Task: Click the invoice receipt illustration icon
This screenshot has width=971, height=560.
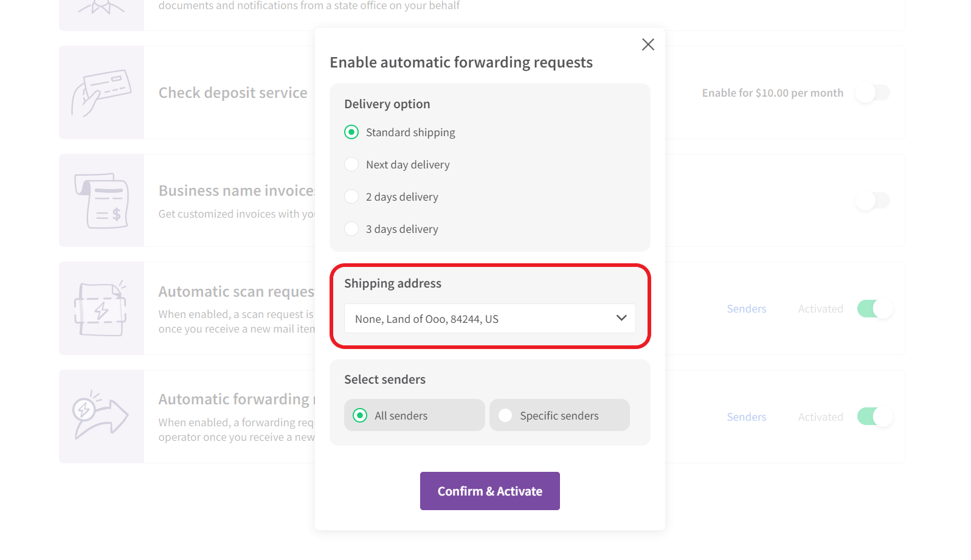Action: (102, 201)
